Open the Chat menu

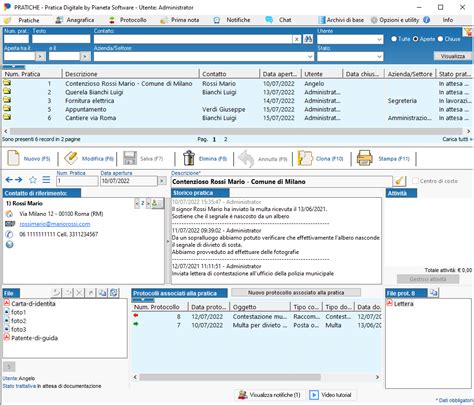[x=279, y=20]
